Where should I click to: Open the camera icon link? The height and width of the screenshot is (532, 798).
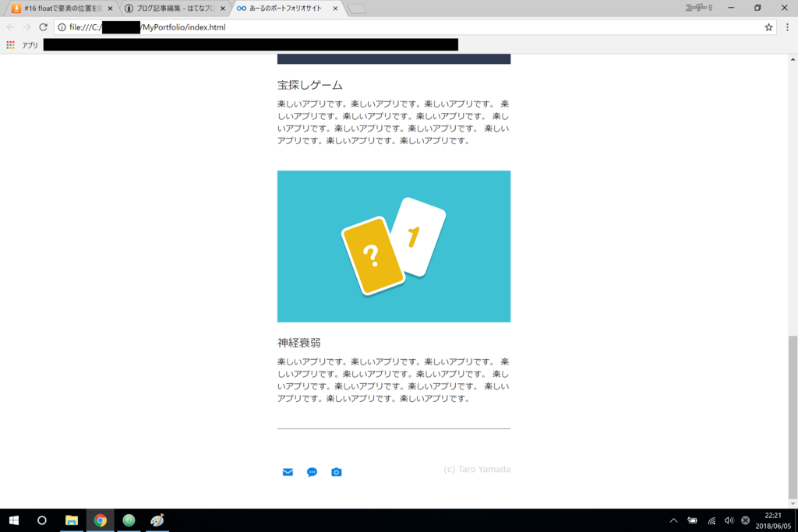tap(336, 472)
